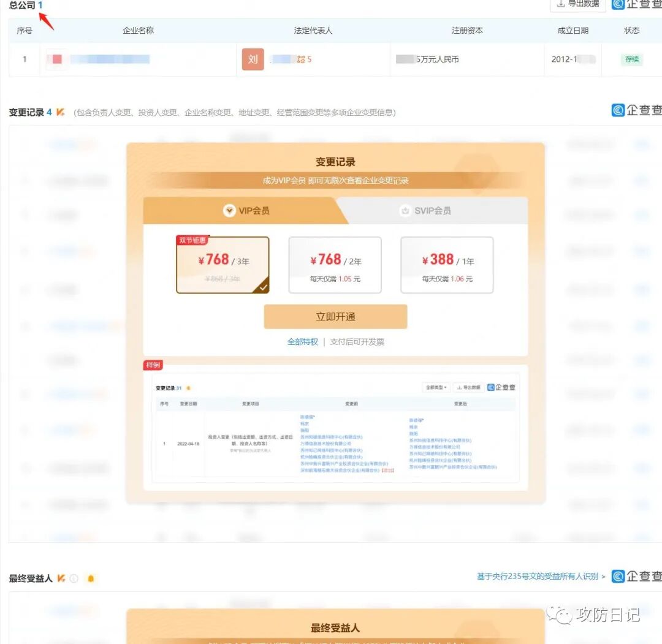Screen dimensions: 662x644
Task: Click the VIP icon beside 最终受益人
Action: click(61, 578)
